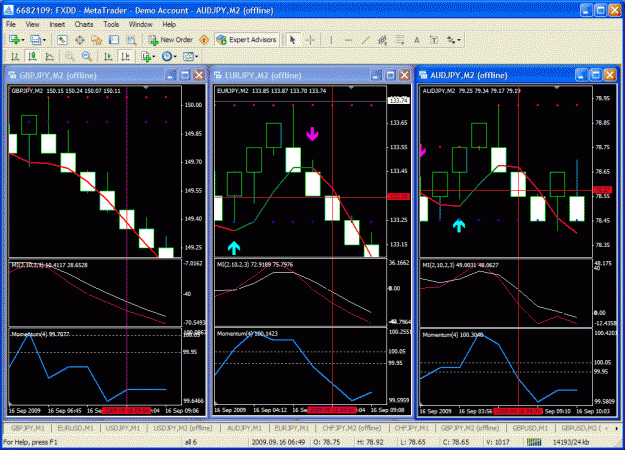Click the 14193/24 kb traffic status

[x=571, y=442]
